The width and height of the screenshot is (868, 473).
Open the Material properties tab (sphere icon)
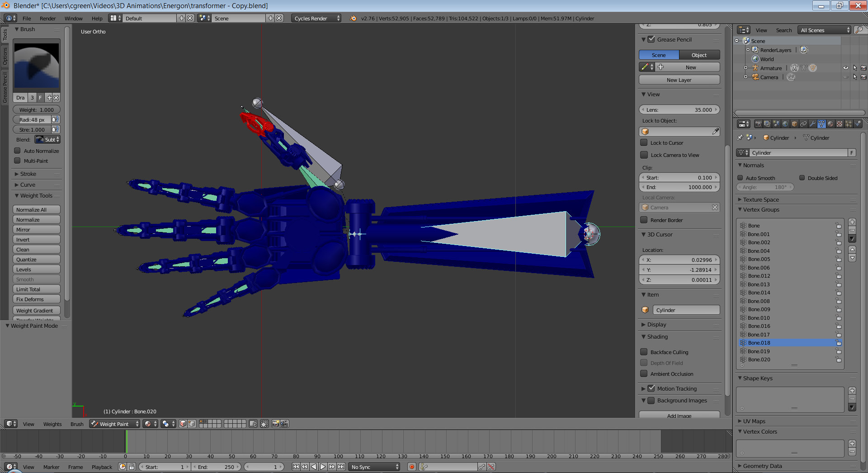click(830, 124)
